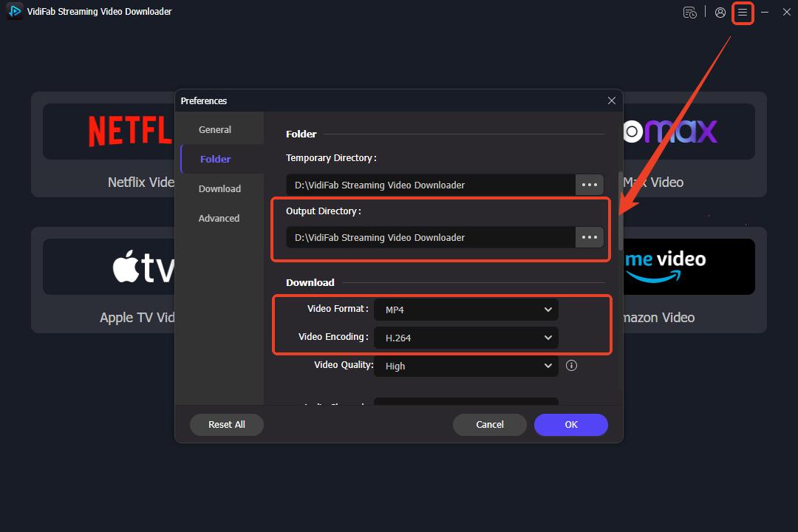Switch to the Download preferences tab
798x532 pixels.
coord(219,189)
